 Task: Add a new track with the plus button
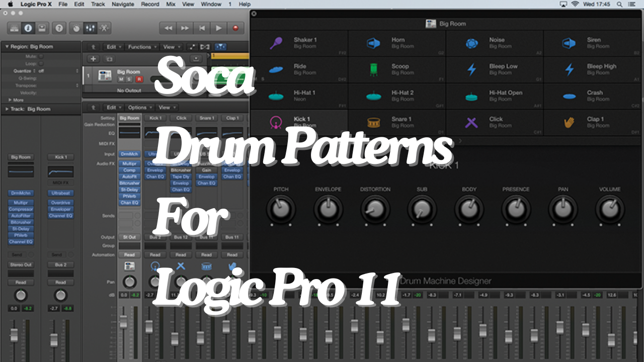pos(94,59)
